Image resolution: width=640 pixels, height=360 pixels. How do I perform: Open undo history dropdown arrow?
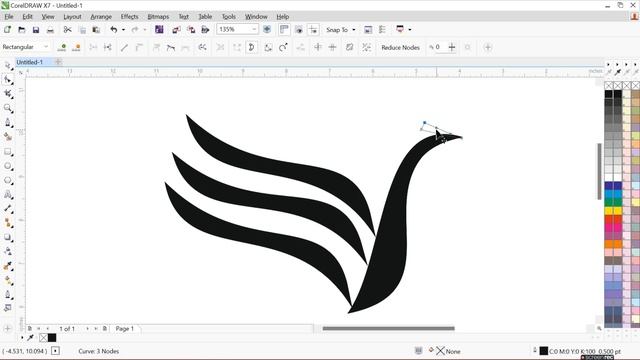[123, 30]
